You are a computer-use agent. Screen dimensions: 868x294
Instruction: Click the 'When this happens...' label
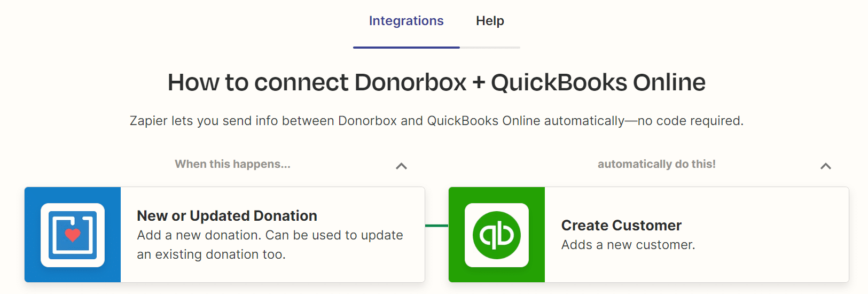233,164
